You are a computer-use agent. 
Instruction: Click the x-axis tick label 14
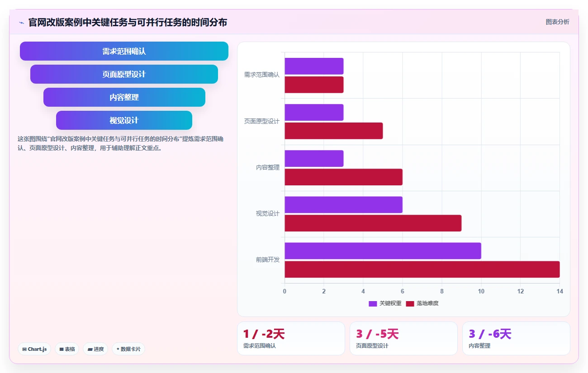pos(560,292)
